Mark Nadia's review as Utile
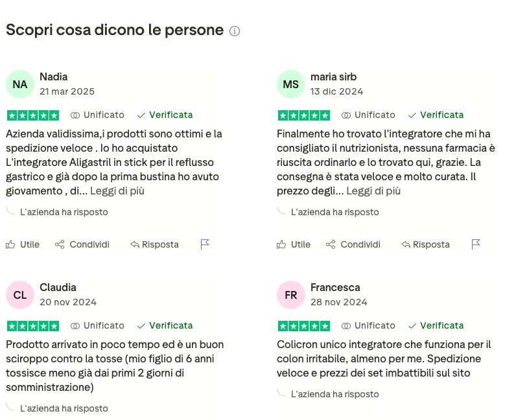Image resolution: width=527 pixels, height=420 pixels. coord(23,244)
